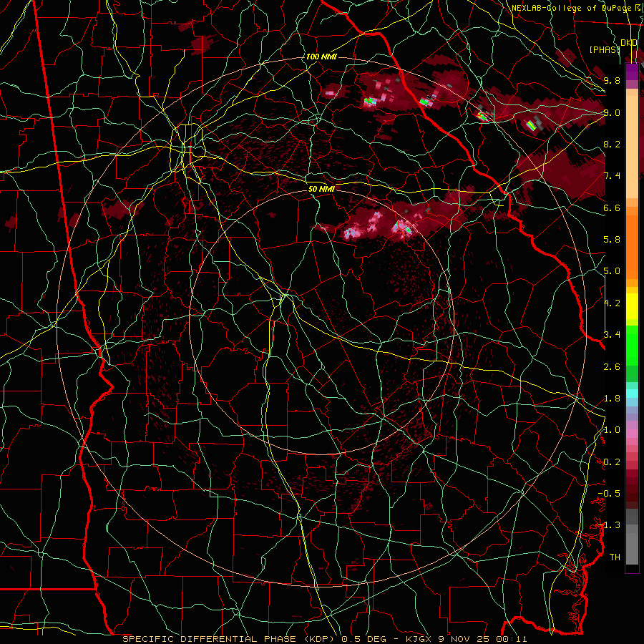Viewport: 644px width, 644px height.
Task: Select the 9.0 value on color scale
Action: (612, 112)
